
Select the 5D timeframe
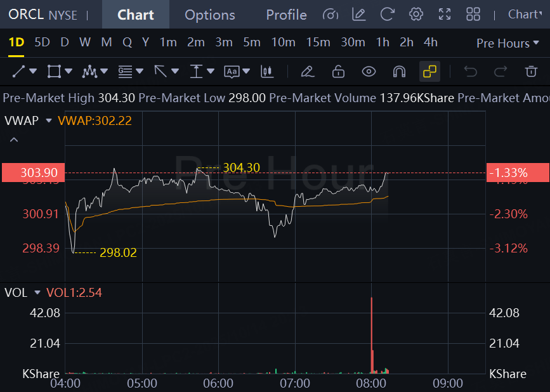click(42, 42)
